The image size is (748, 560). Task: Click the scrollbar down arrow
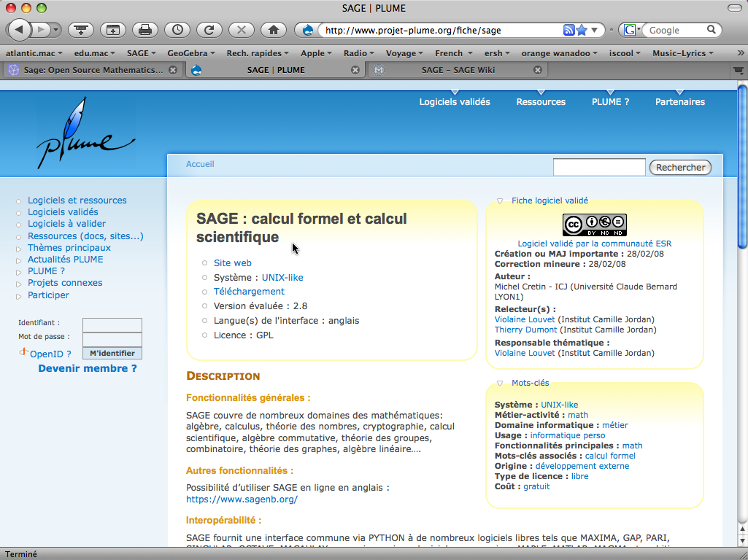click(742, 540)
